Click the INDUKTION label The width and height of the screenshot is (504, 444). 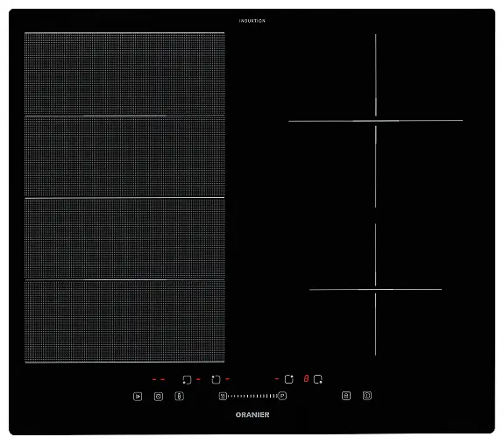pos(252,21)
